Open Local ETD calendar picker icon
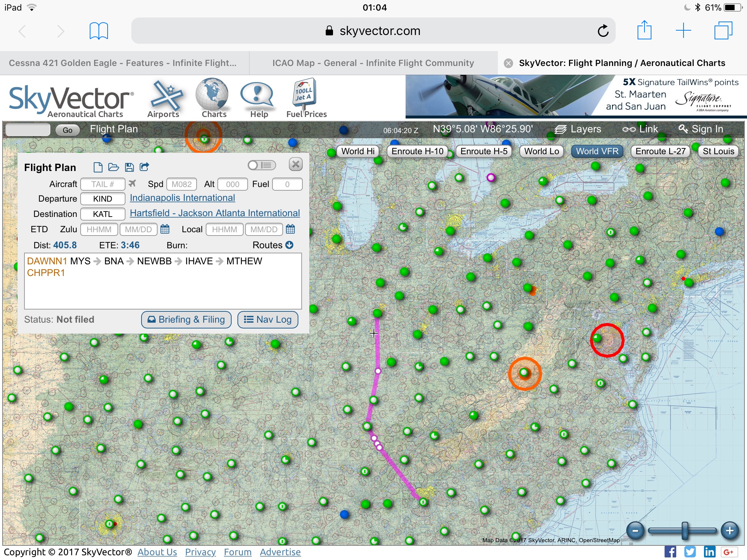 coord(290,229)
